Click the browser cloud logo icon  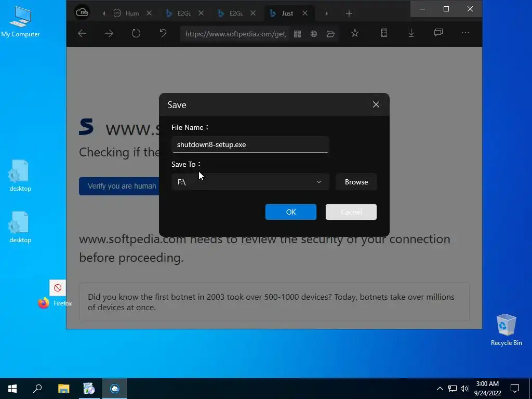(x=82, y=13)
